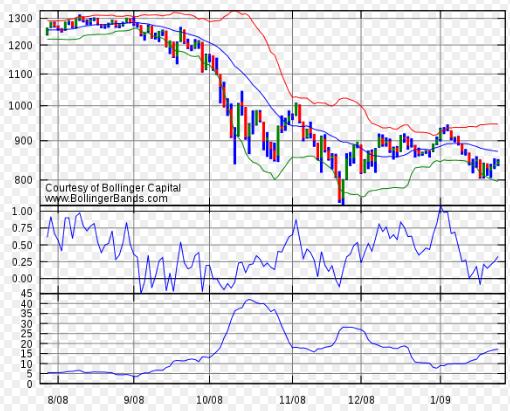Click the Courtesy of Bollinger Capital text
Viewport: 510px width, 411px height.
113,188
